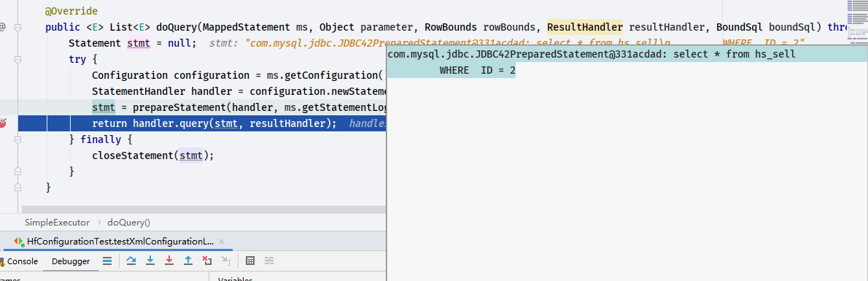868x281 pixels.
Task: Close the HfConfigurationTest debug session tab
Action: click(222, 242)
